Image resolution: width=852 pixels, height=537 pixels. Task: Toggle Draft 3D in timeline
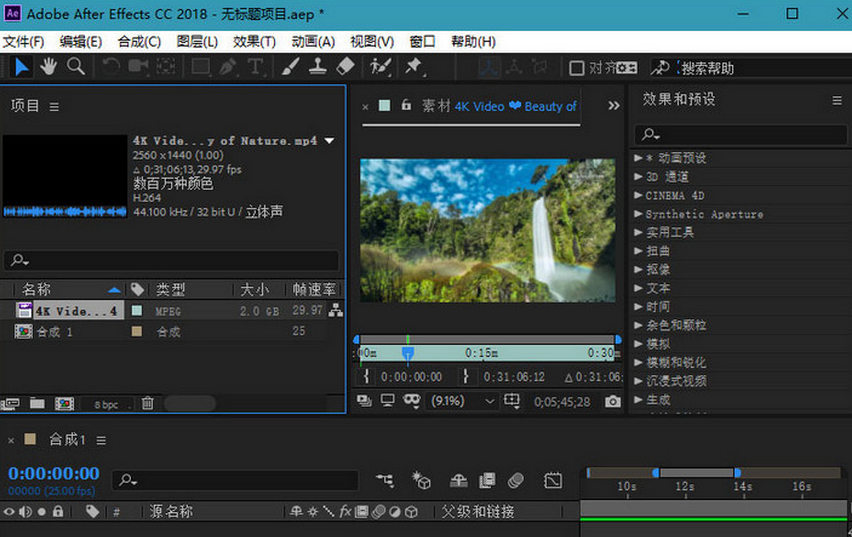(x=421, y=480)
